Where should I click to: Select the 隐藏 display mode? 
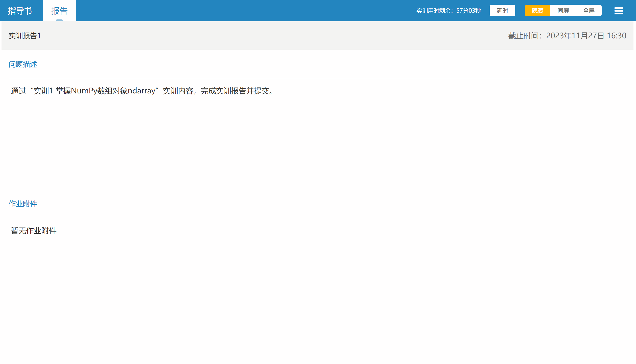[x=537, y=11]
